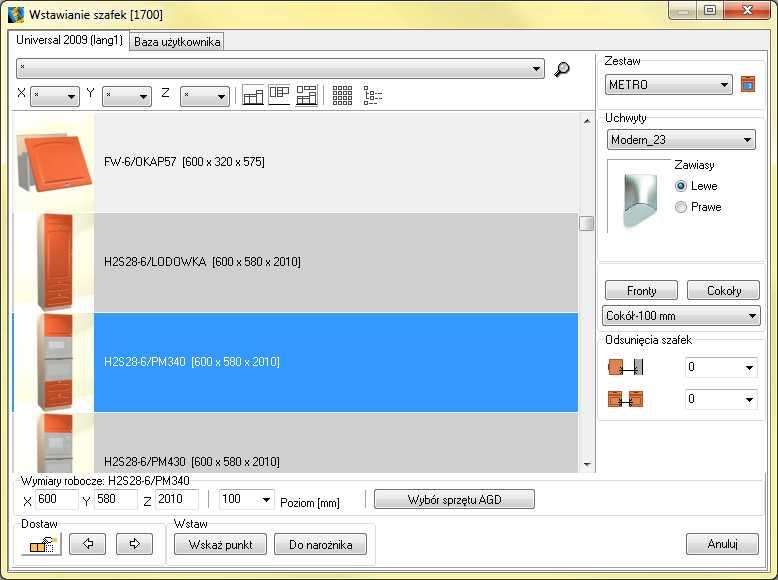Open set editor icon next to METRO
The height and width of the screenshot is (580, 778).
point(748,84)
